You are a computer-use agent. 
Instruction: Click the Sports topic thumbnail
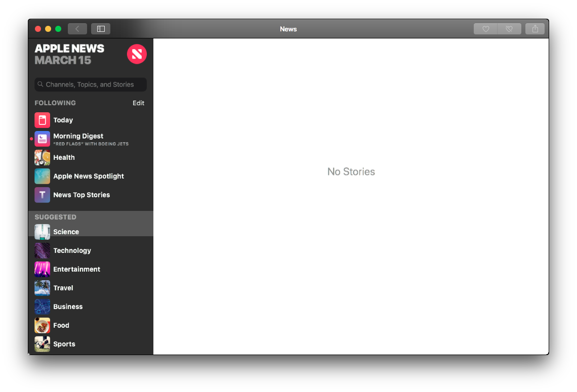[43, 344]
